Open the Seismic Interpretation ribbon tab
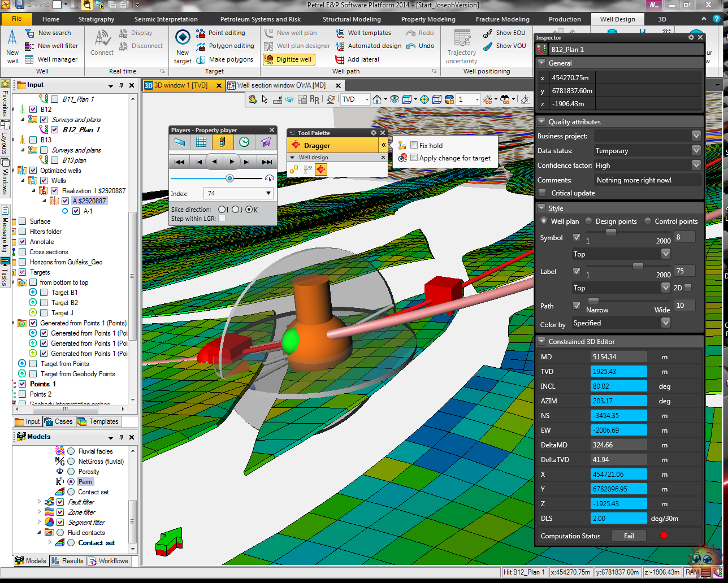 click(166, 19)
